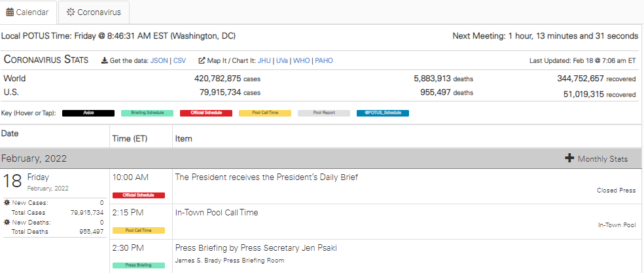The width and height of the screenshot is (644, 273).
Task: Tap the yellow Pool Call Time key swatch
Action: (265, 113)
